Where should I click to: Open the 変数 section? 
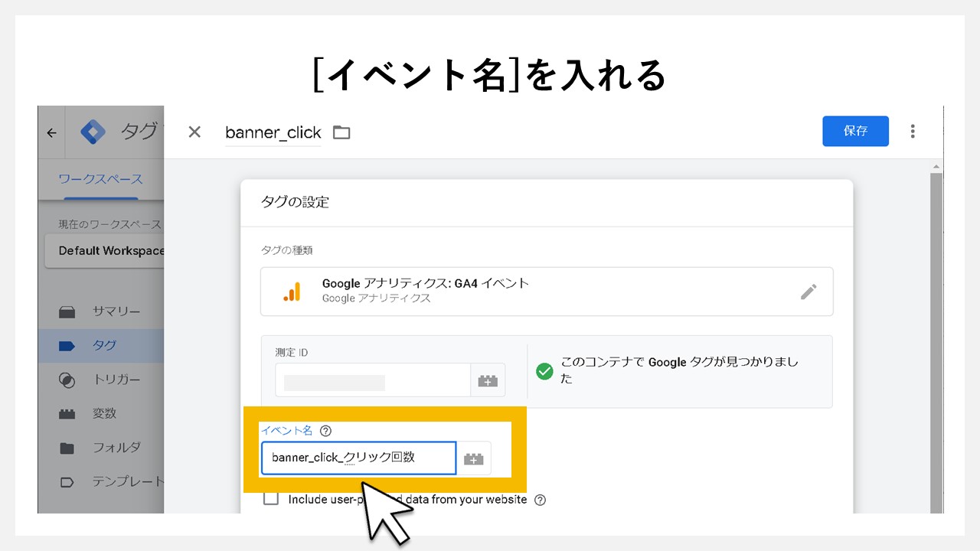pyautogui.click(x=107, y=413)
